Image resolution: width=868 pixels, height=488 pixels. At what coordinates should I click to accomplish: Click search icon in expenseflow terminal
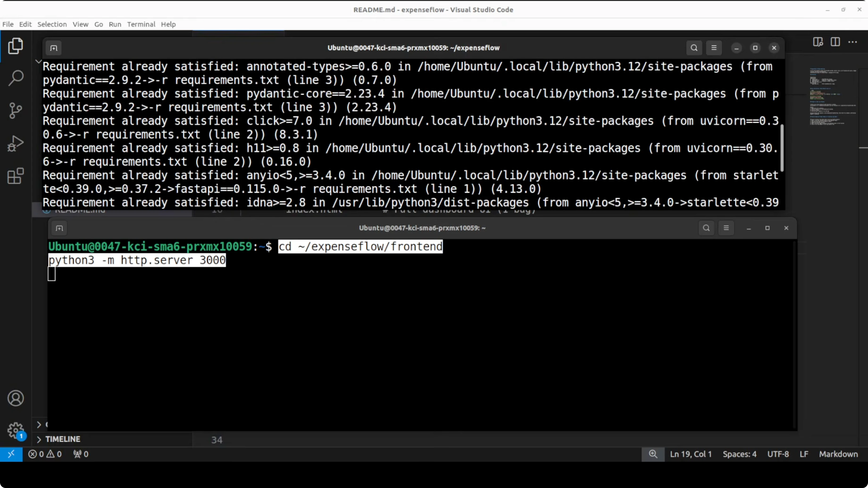[x=694, y=48]
